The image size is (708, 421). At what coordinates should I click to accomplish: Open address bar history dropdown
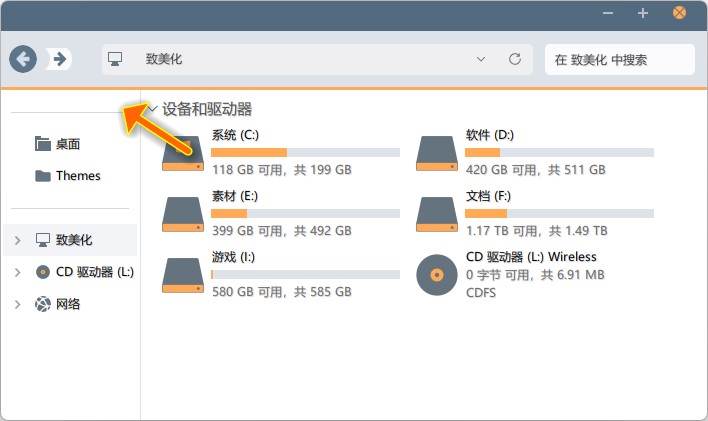(x=481, y=59)
